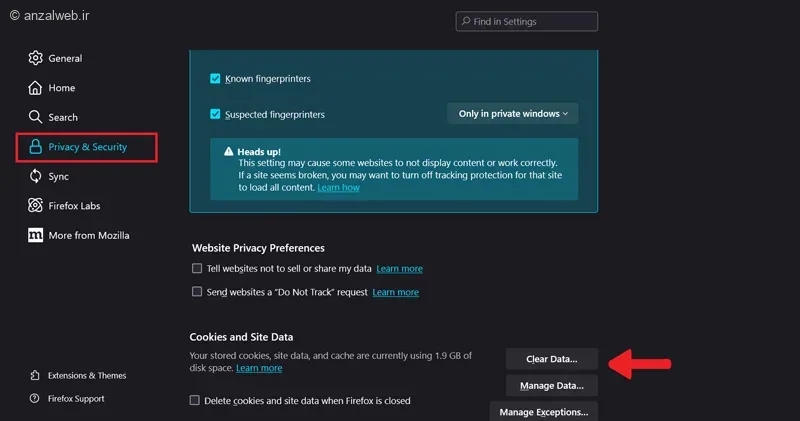Click the More from Mozilla icon
The image size is (800, 421).
point(36,235)
